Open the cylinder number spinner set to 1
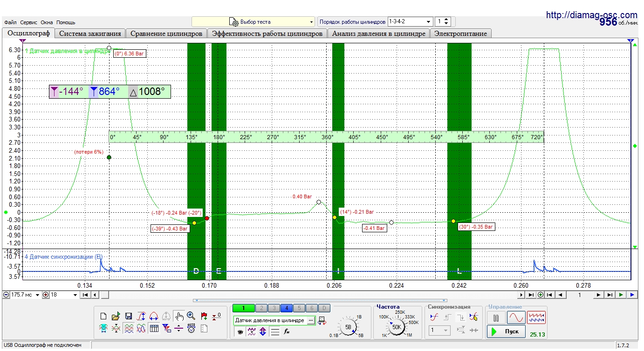This screenshot has height=351, width=644. coord(443,22)
